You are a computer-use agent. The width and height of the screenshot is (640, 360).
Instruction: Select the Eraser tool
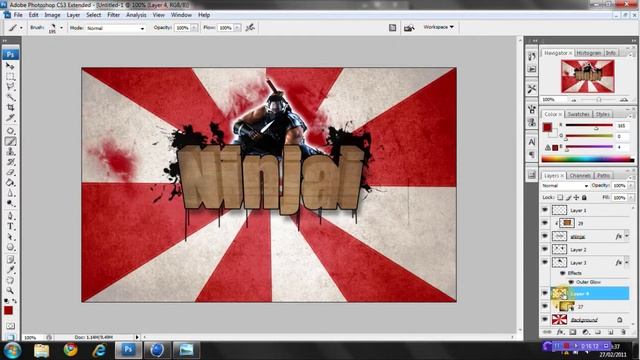10,172
